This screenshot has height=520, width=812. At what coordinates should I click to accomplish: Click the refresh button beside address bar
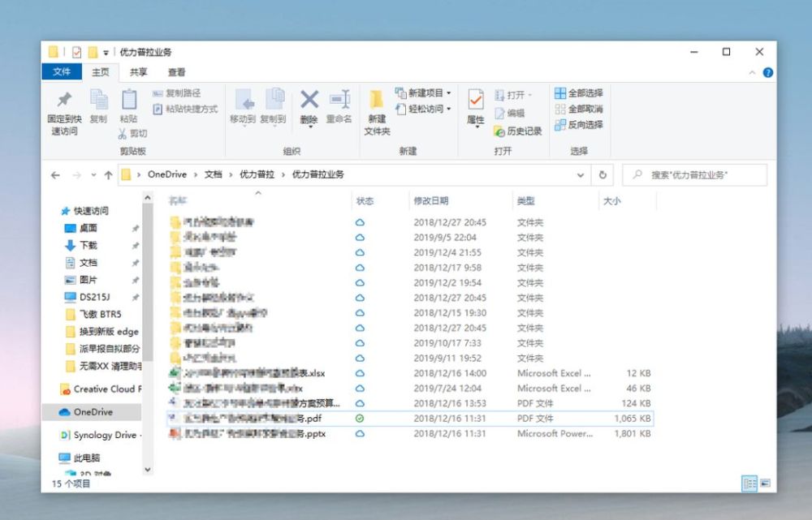point(603,175)
